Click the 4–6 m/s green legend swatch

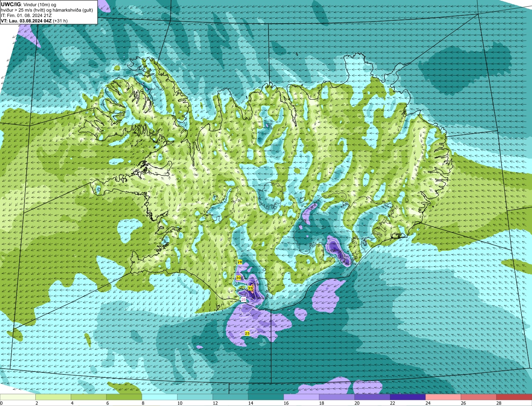point(89,397)
